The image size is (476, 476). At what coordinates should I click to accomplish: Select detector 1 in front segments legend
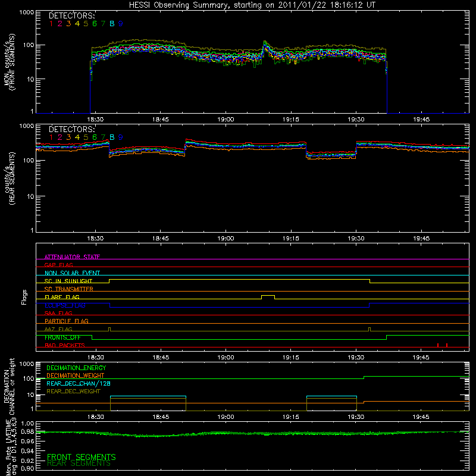[x=51, y=24]
